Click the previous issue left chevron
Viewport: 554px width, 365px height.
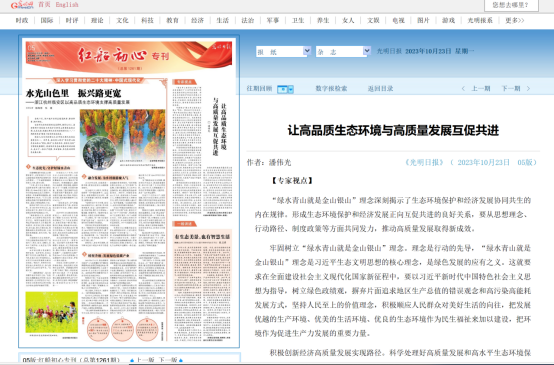(x=464, y=89)
